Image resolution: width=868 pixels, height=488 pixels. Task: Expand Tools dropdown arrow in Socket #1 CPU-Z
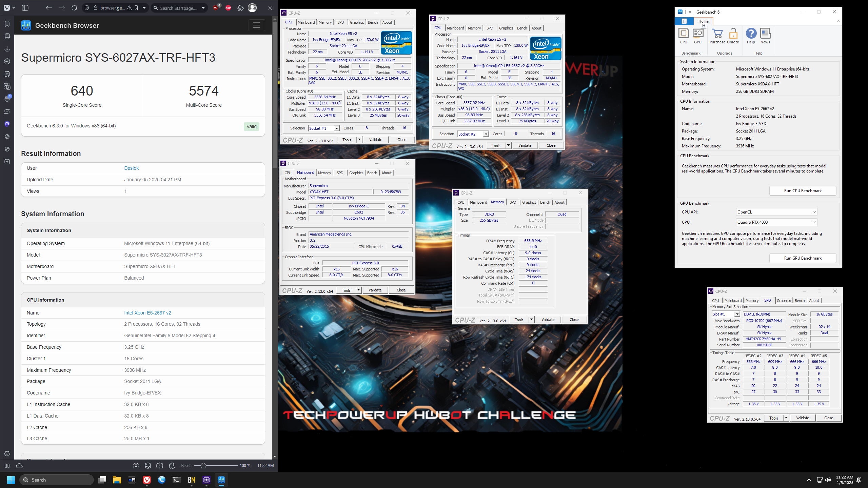(359, 140)
